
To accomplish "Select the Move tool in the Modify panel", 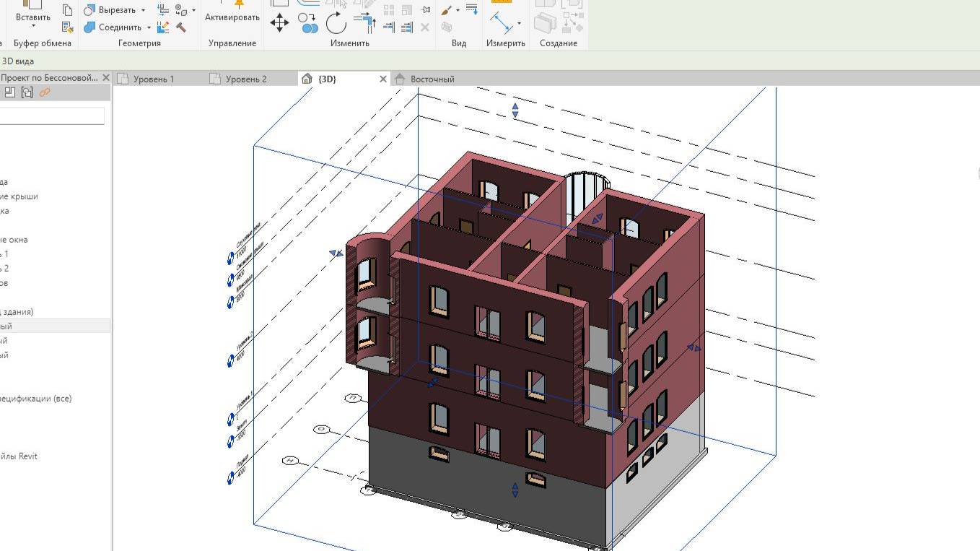I will coord(279,22).
